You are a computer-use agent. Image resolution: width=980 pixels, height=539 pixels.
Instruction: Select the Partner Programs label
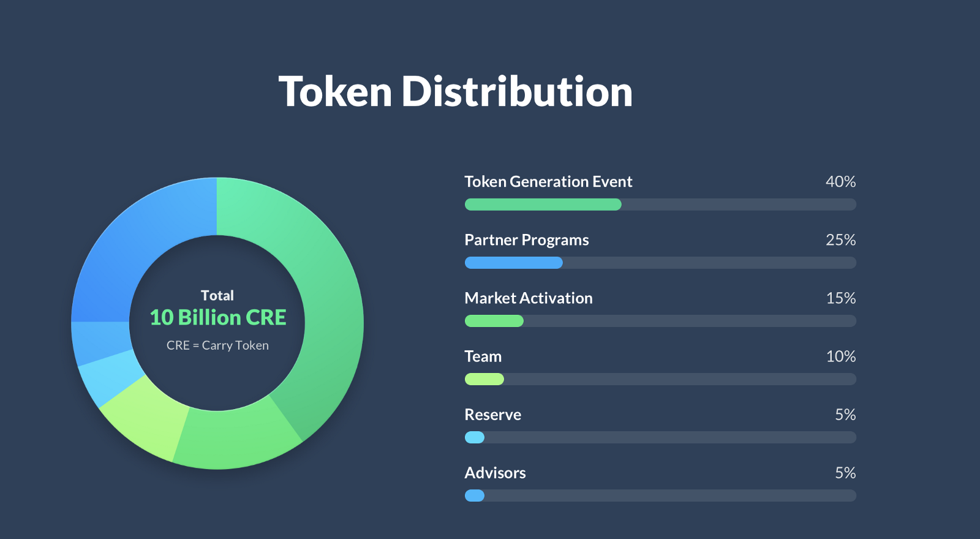[527, 240]
